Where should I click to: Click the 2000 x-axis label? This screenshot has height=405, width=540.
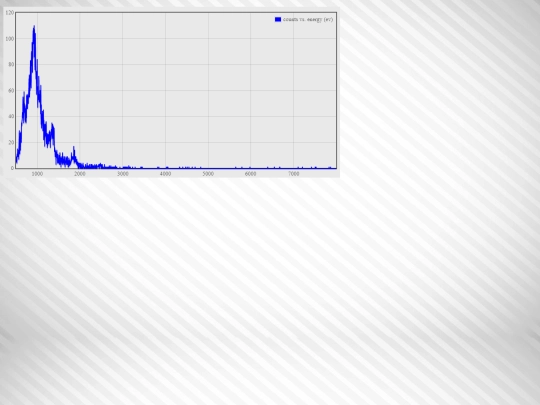[x=80, y=174]
